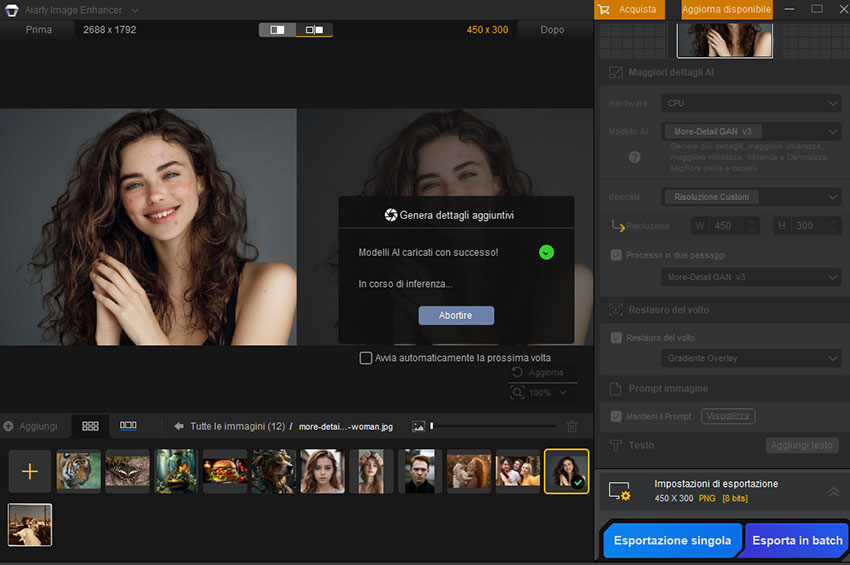Click the trash delete icon
This screenshot has width=850, height=565.
(572, 426)
